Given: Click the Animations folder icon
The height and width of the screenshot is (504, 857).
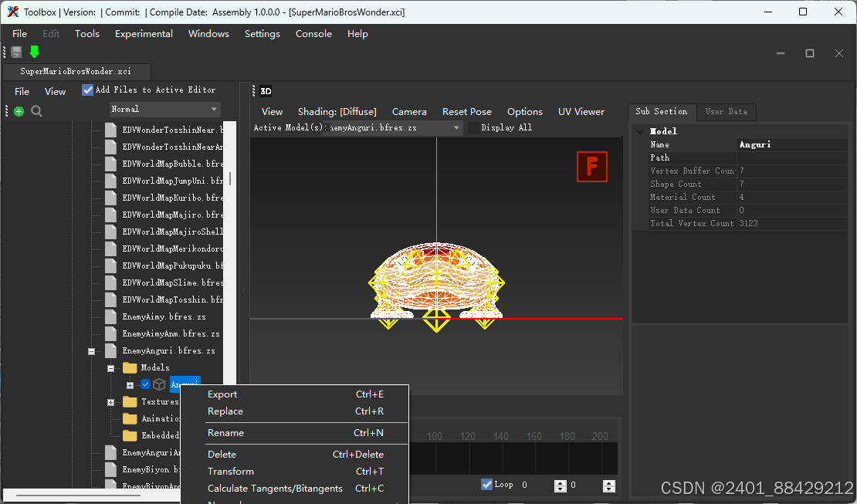Looking at the screenshot, I should (130, 419).
